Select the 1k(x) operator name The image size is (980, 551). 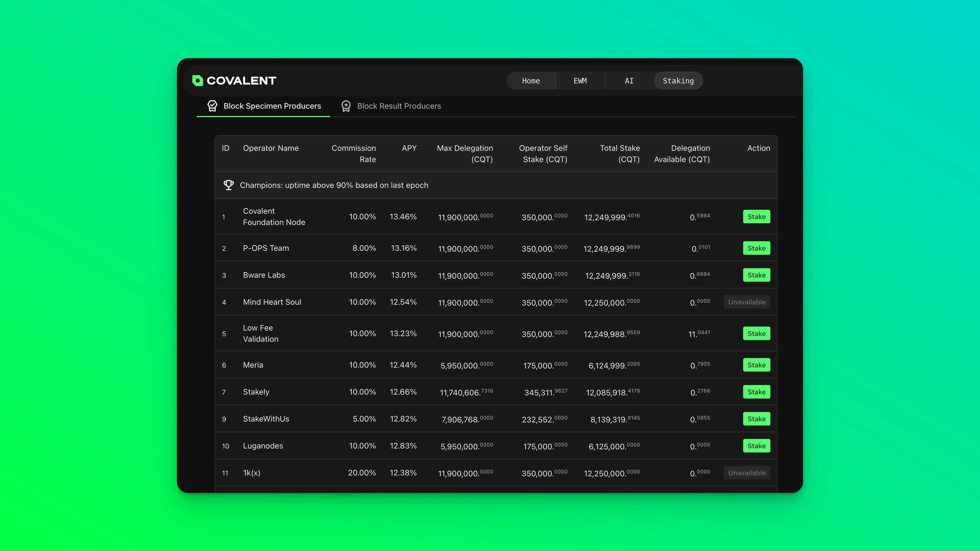(251, 473)
